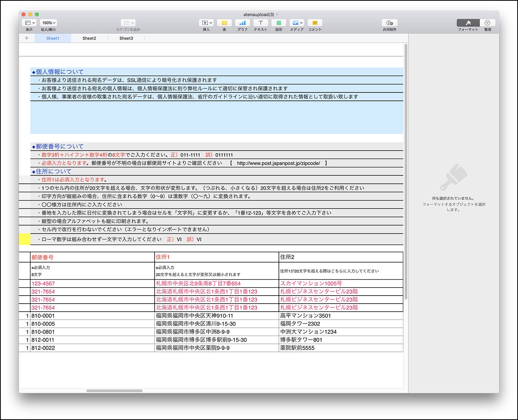Click the green full-screen window button
518x420 pixels.
[x=37, y=14]
